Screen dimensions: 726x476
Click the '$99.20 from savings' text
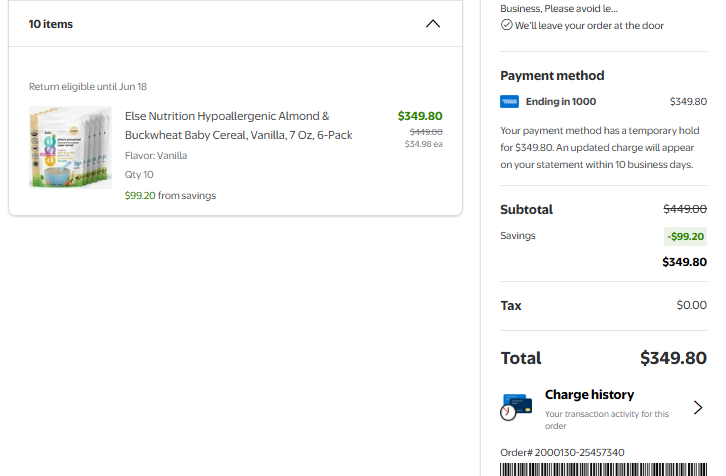point(170,195)
